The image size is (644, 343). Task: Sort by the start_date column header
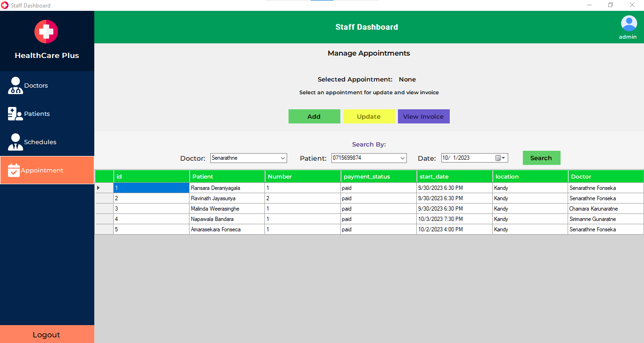pos(454,177)
